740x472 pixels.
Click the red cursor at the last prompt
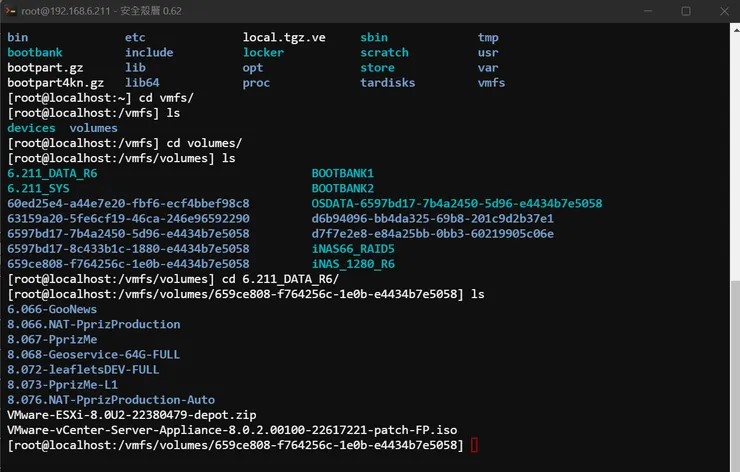point(474,445)
